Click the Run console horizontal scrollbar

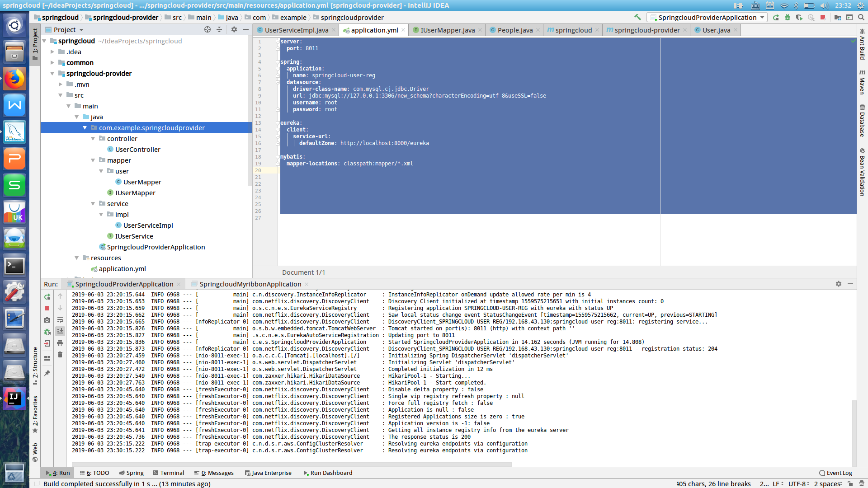[x=292, y=464]
